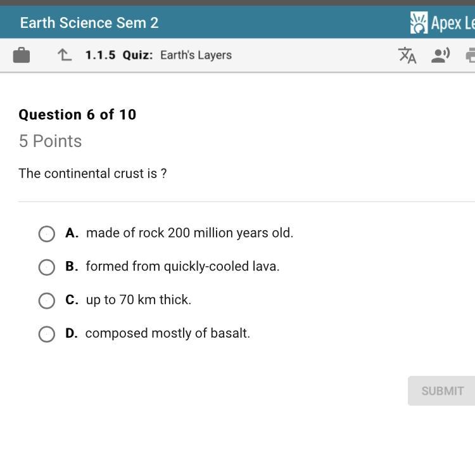The image size is (475, 476).
Task: Click the question text about continental crust
Action: coord(92,174)
